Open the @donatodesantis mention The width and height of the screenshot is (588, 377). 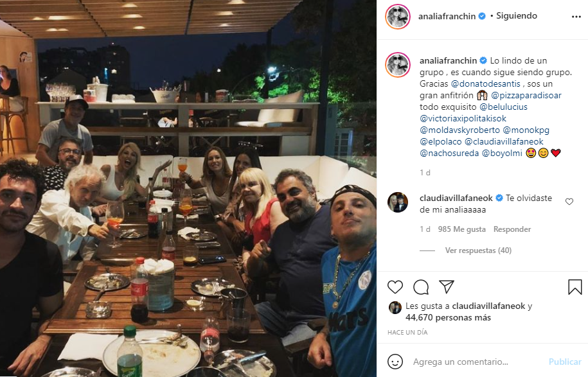point(485,83)
